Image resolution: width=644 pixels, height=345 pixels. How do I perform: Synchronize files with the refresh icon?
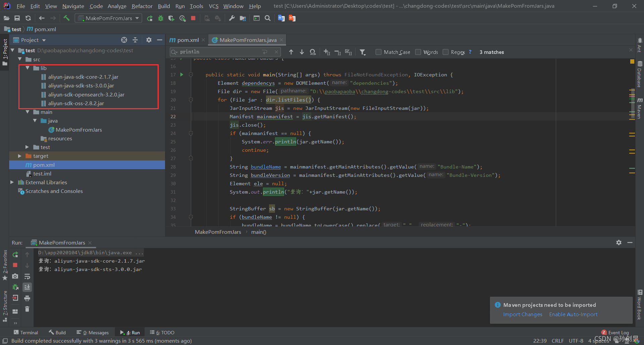28,18
